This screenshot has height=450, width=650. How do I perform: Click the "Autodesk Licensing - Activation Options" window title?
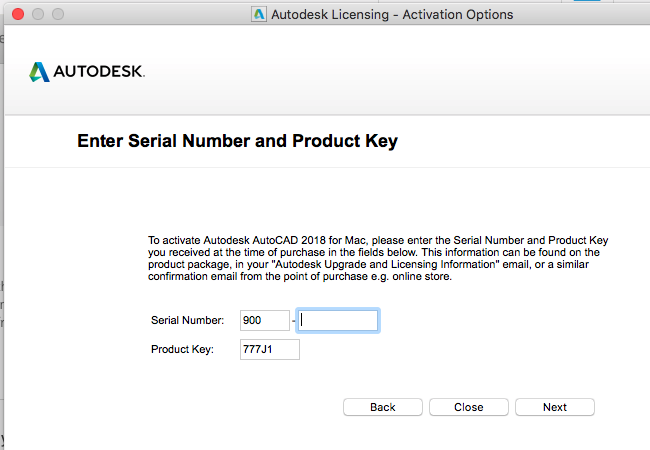coord(392,15)
